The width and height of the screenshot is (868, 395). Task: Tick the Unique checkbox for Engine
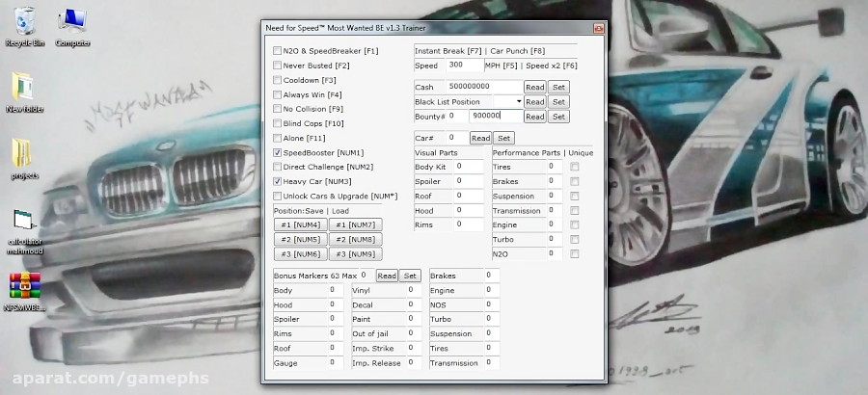click(575, 225)
